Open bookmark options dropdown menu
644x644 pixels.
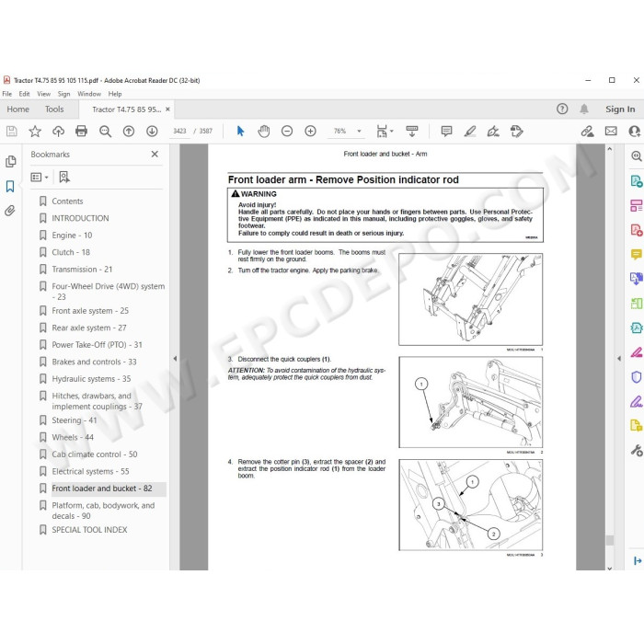coord(40,177)
